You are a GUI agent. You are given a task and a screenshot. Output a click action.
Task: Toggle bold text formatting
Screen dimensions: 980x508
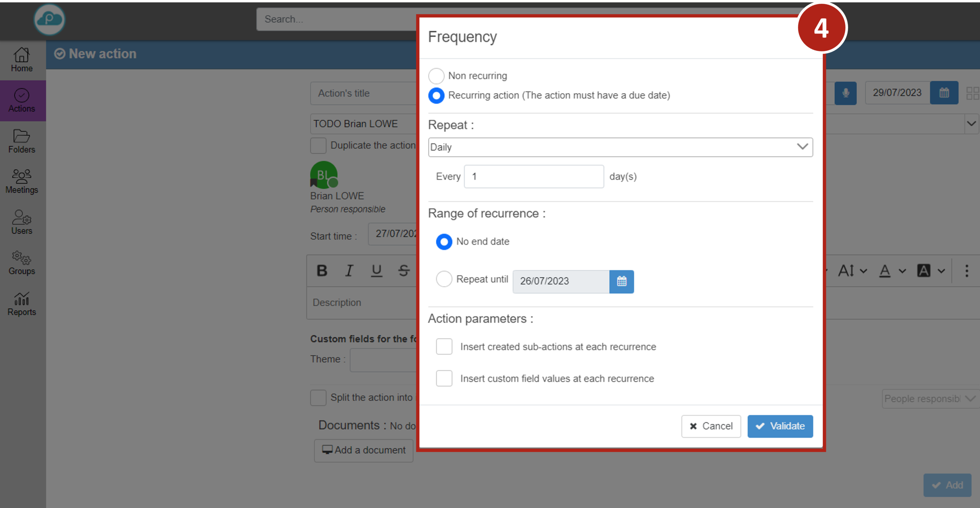click(x=322, y=271)
